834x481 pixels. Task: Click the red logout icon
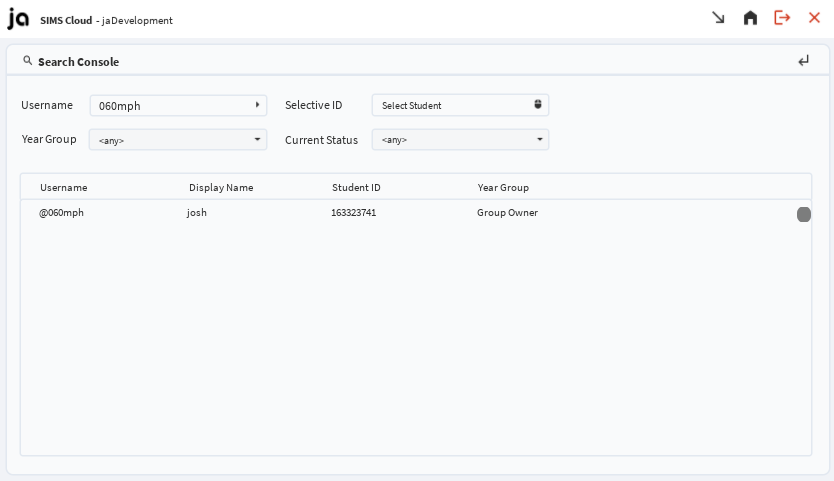(x=782, y=18)
